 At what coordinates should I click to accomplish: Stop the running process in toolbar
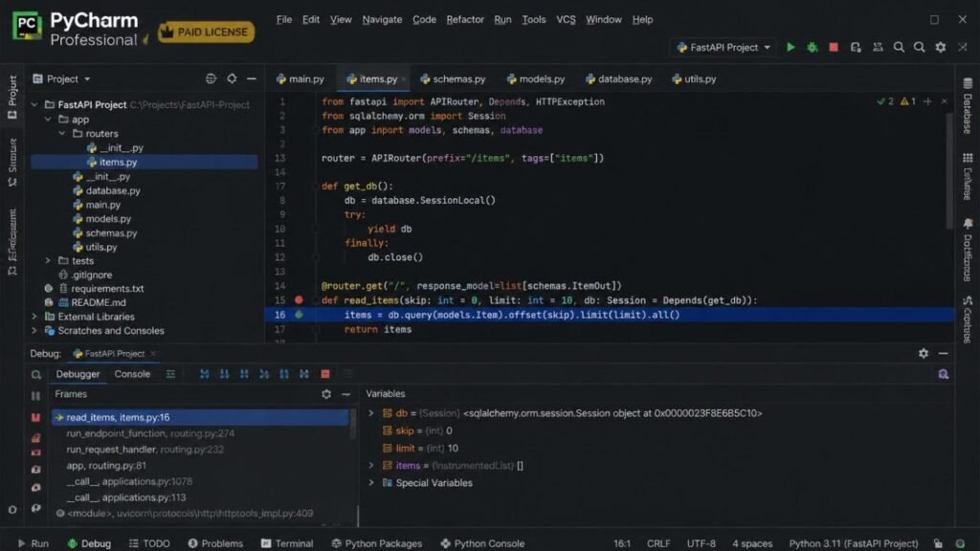pyautogui.click(x=834, y=47)
